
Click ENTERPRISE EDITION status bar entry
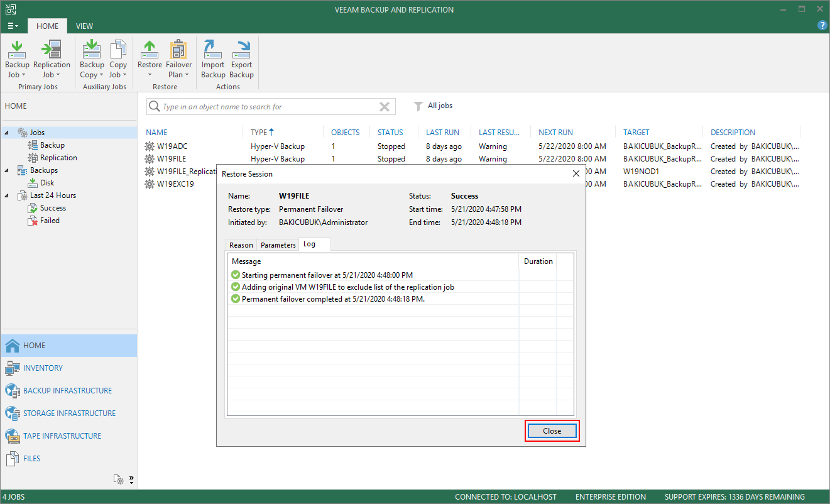tap(611, 497)
